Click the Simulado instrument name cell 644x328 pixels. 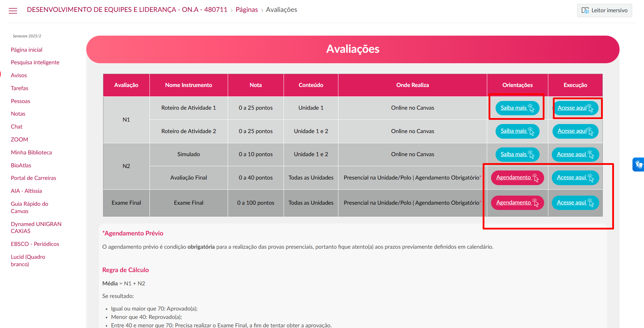(189, 154)
